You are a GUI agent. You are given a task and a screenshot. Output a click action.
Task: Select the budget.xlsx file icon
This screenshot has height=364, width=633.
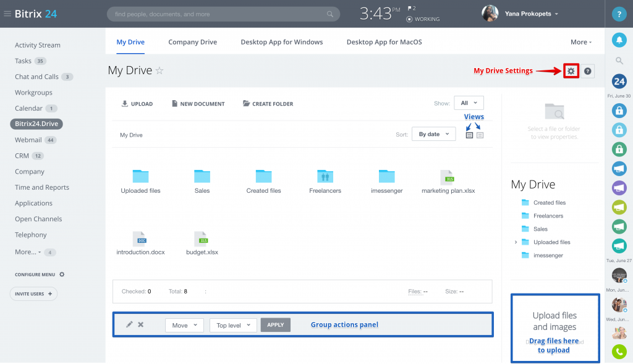click(x=202, y=239)
